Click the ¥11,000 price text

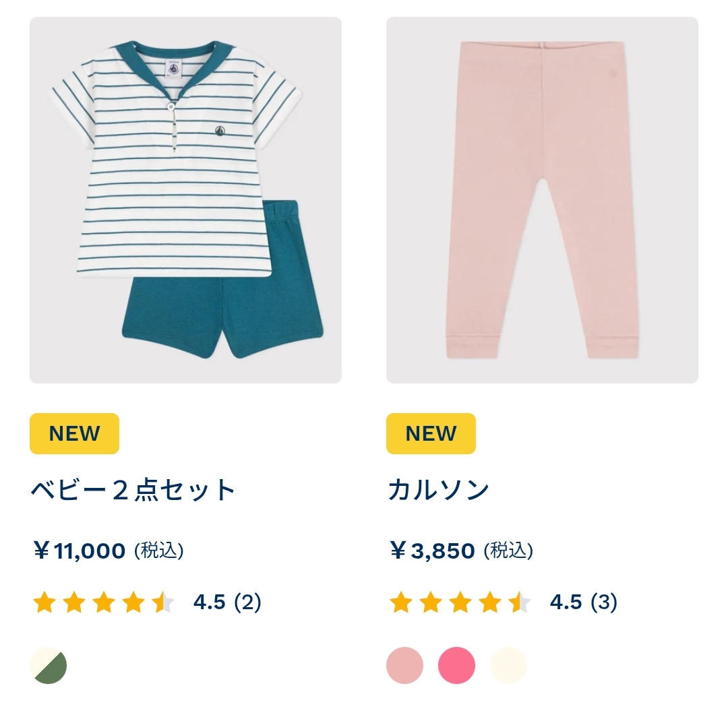click(x=80, y=551)
